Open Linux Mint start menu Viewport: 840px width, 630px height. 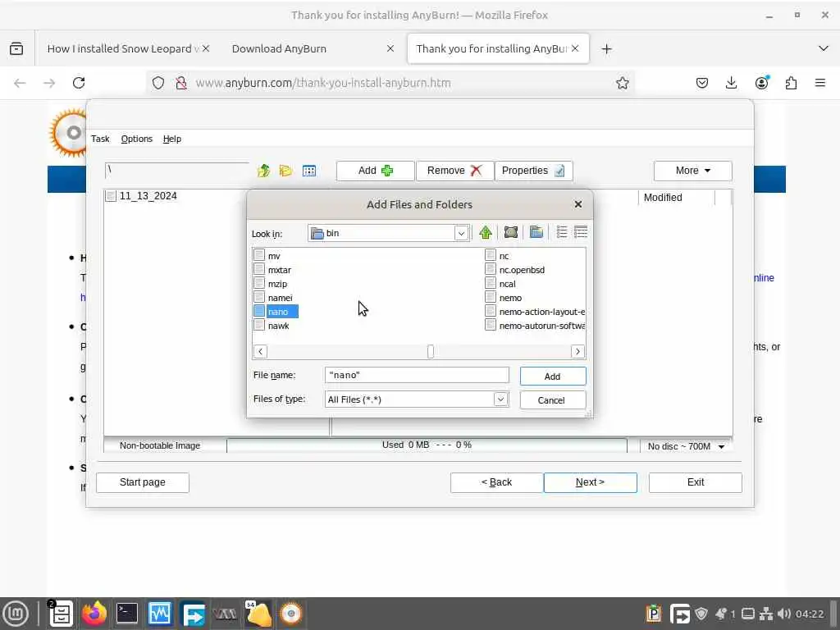(16, 614)
